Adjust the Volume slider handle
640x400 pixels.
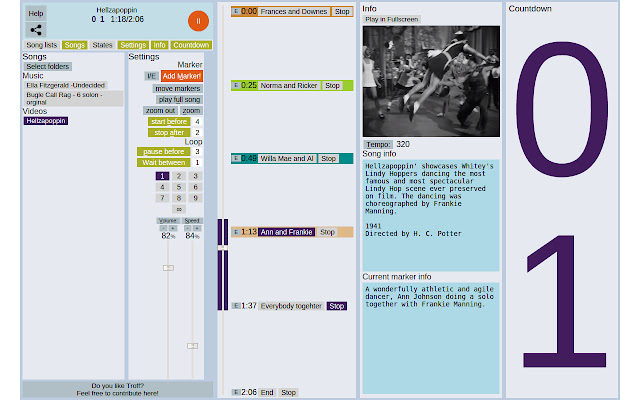pyautogui.click(x=168, y=268)
